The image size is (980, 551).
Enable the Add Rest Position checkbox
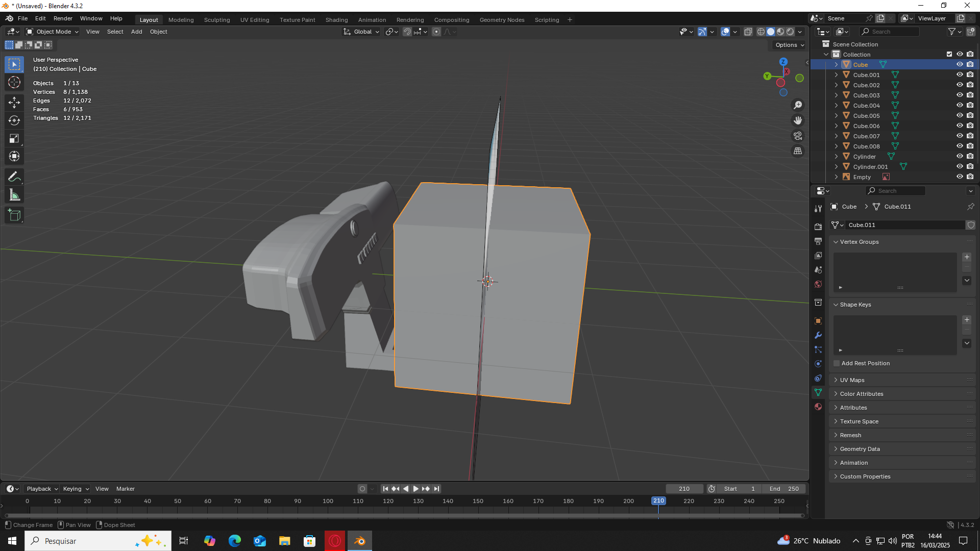tap(837, 363)
